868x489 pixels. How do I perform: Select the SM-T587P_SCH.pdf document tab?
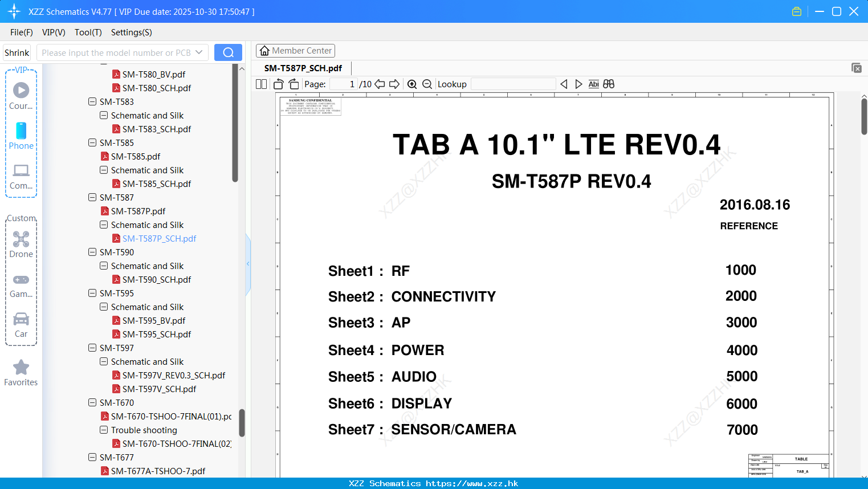(x=303, y=68)
